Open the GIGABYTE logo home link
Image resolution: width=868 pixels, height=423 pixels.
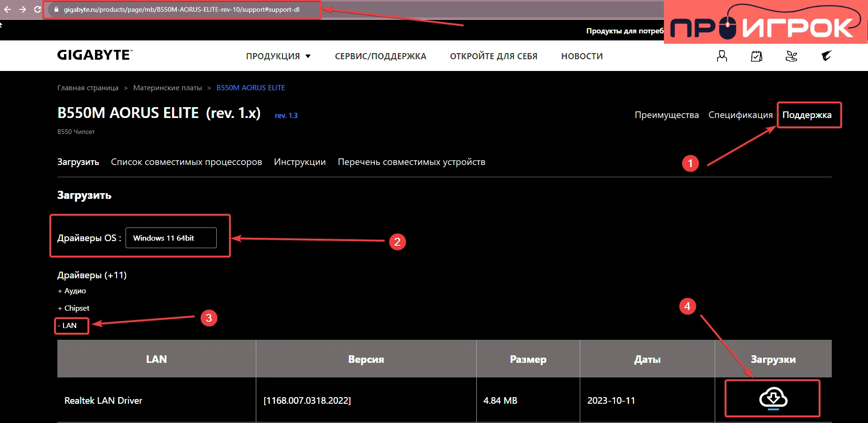point(95,55)
